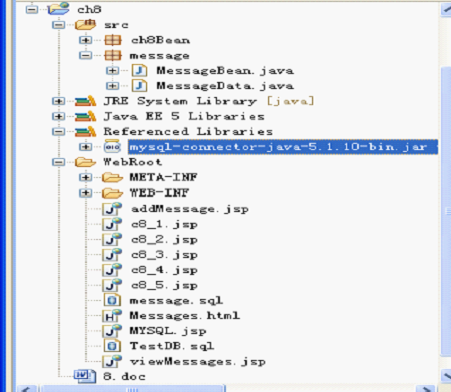Click TestDB.sql file icon
This screenshot has height=392, width=451.
pos(112,346)
